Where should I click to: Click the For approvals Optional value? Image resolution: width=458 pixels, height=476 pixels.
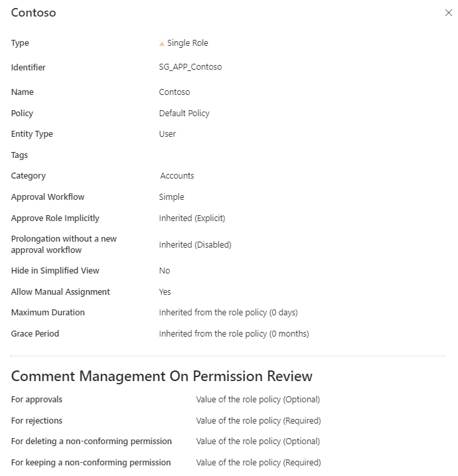click(x=258, y=400)
